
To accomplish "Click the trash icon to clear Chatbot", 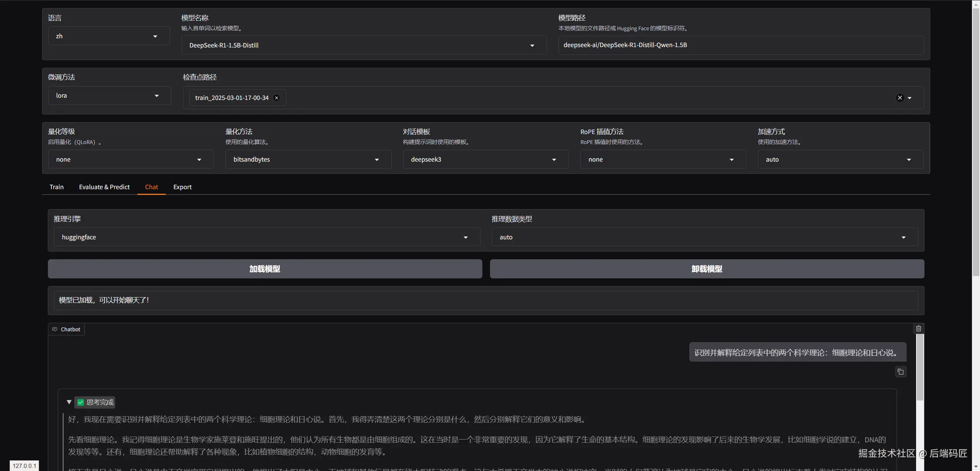I will tap(918, 329).
